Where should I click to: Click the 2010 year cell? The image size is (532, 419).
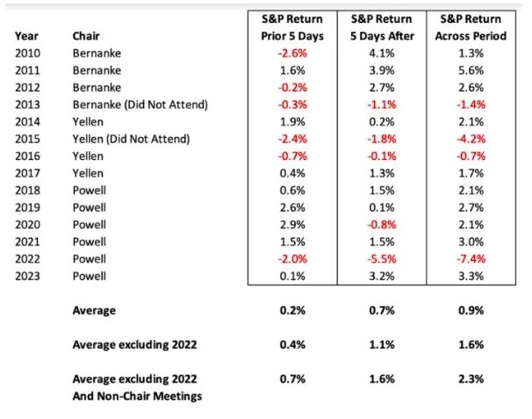point(27,54)
